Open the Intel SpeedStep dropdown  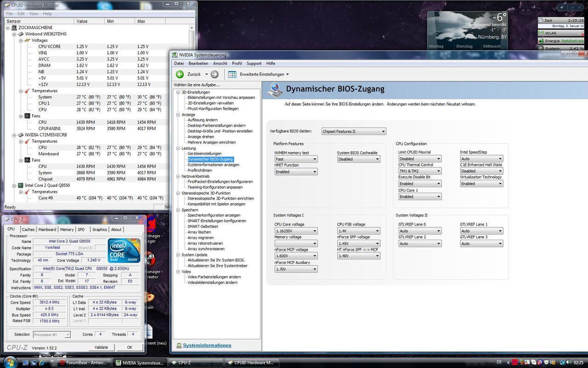481,159
